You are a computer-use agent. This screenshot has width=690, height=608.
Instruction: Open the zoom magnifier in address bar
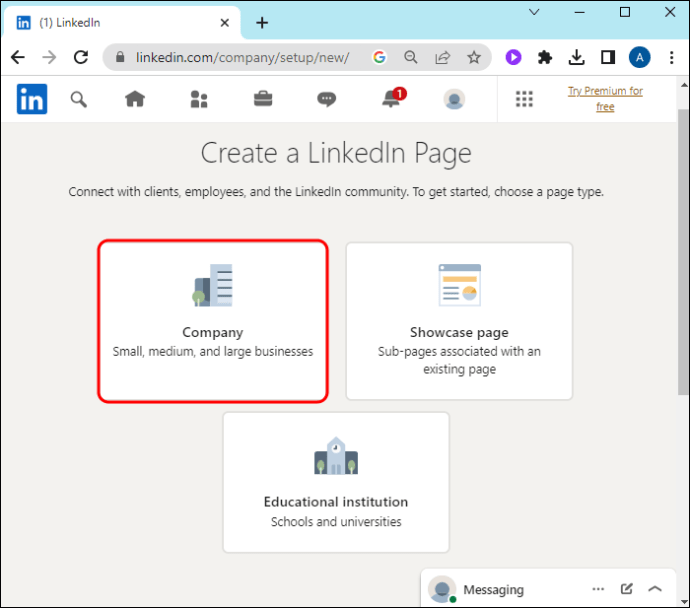tap(411, 57)
